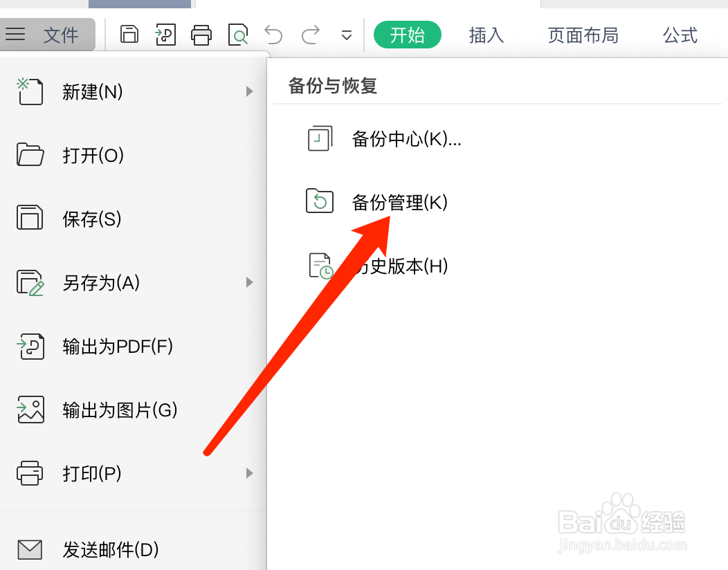This screenshot has width=728, height=570.
Task: Click the backup center icon
Action: tap(320, 138)
